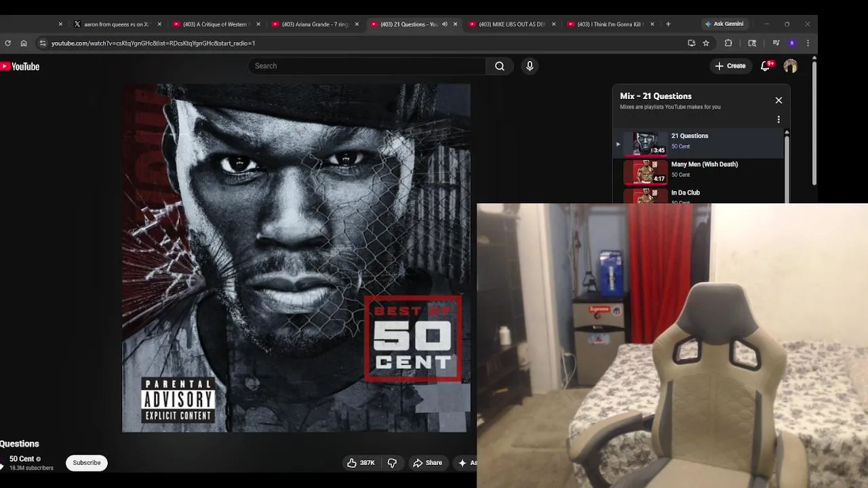868x488 pixels.
Task: Dislike the video with thumbs-down
Action: click(x=392, y=463)
